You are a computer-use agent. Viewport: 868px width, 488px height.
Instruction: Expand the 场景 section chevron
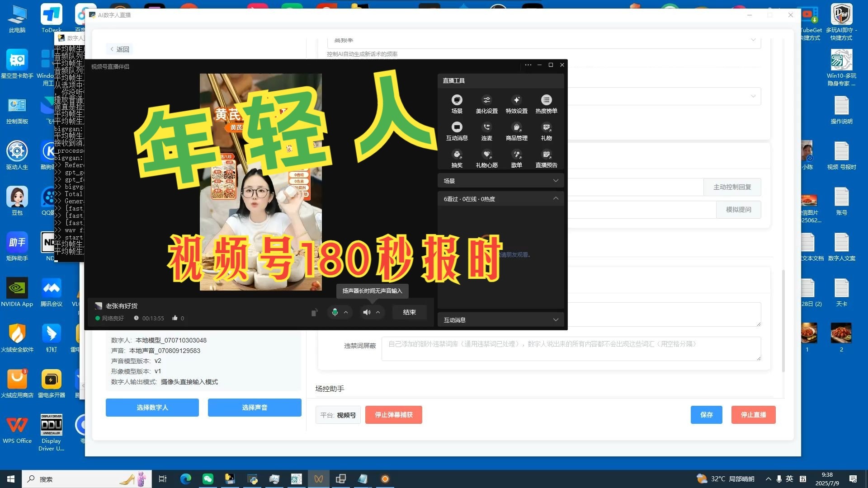click(x=556, y=180)
